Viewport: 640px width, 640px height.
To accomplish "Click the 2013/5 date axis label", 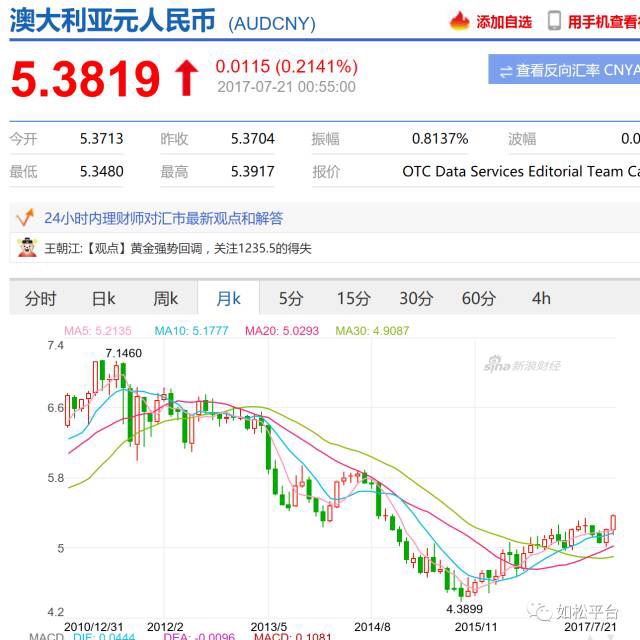I will tap(269, 627).
